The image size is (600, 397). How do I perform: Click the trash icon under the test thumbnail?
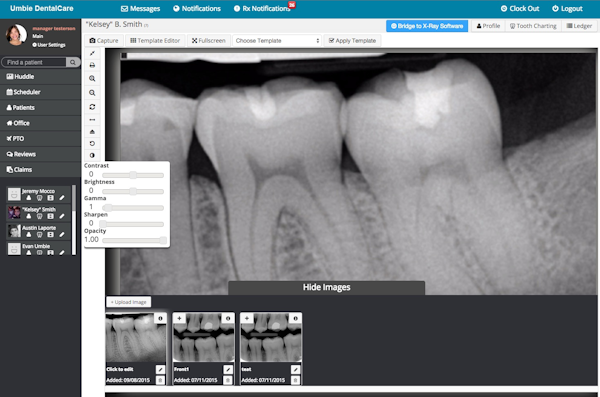295,380
